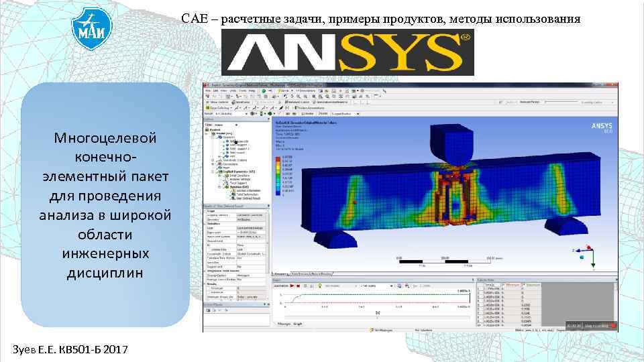
Task: Open the Help menu
Action: (252, 90)
